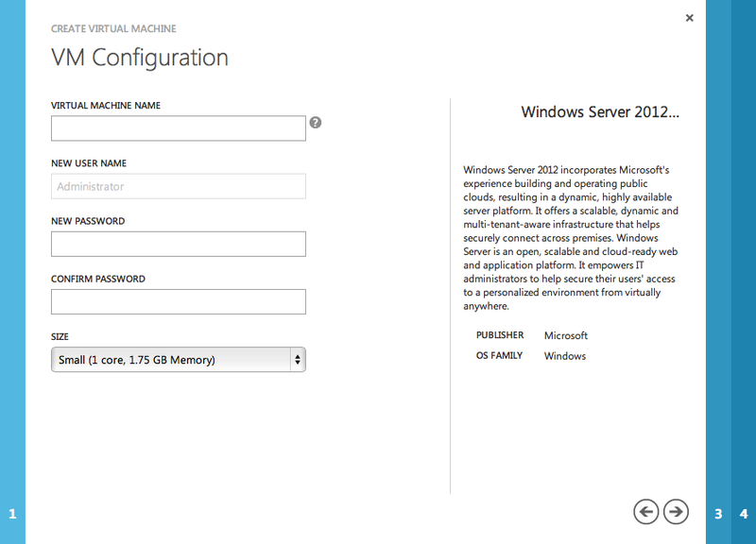Click the Size dropdown stepper arrows
This screenshot has width=756, height=544.
pyautogui.click(x=297, y=359)
